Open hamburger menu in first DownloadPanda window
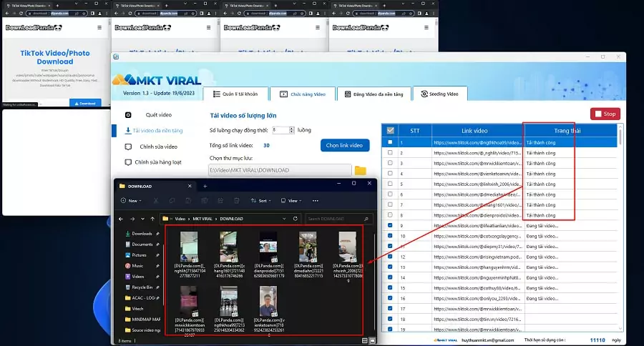Screen dimensions: 644x346 click(99, 27)
